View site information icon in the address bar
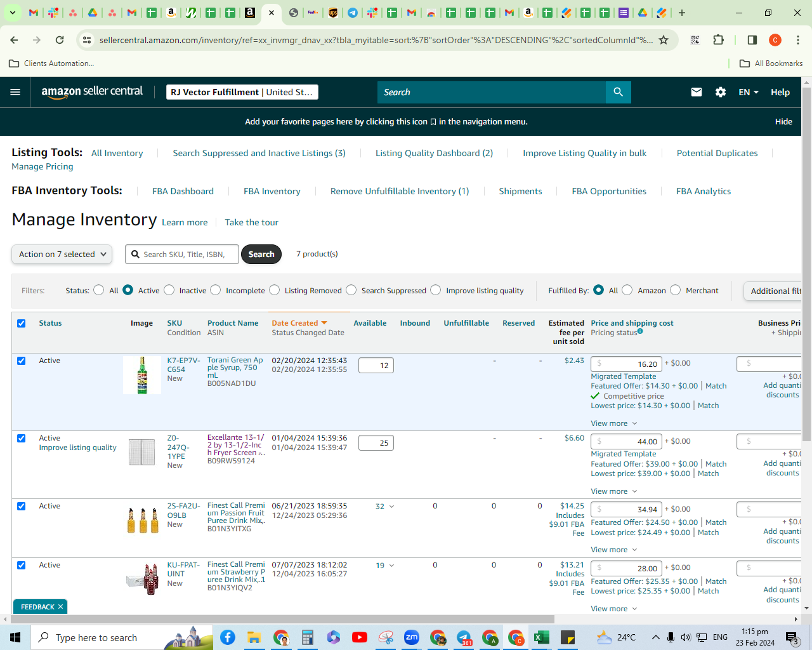 tap(88, 40)
